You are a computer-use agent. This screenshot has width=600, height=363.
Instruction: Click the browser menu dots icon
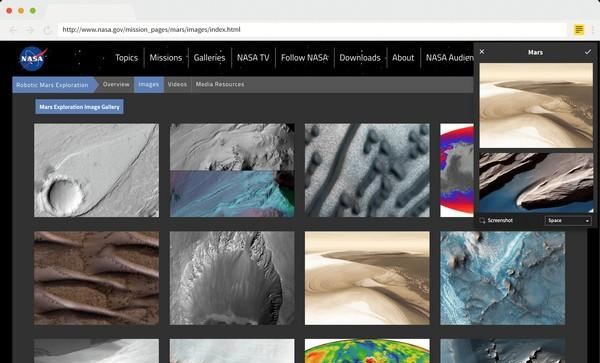pyautogui.click(x=592, y=29)
